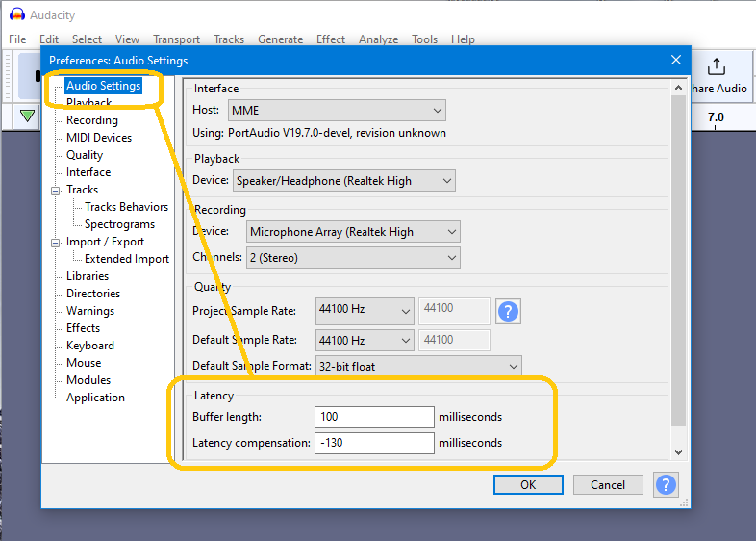Screen dimensions: 756x541
Task: Select Tracks category in preferences tree
Action: 82,190
